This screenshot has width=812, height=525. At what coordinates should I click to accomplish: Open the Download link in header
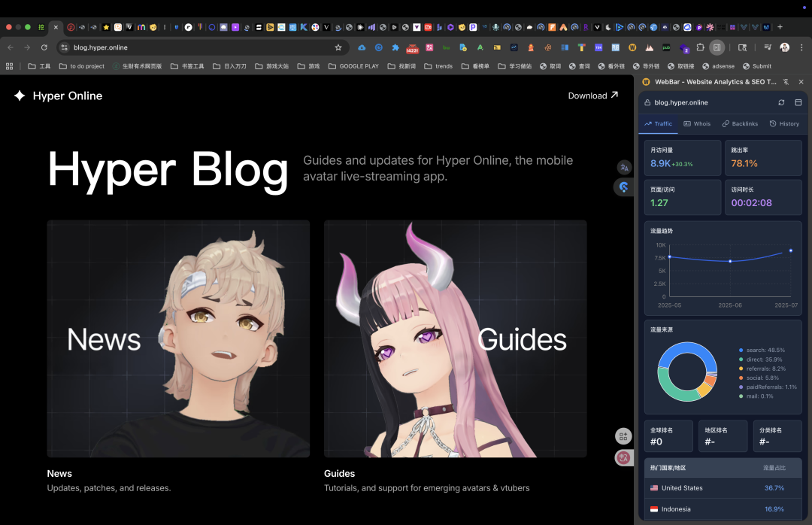pos(593,96)
